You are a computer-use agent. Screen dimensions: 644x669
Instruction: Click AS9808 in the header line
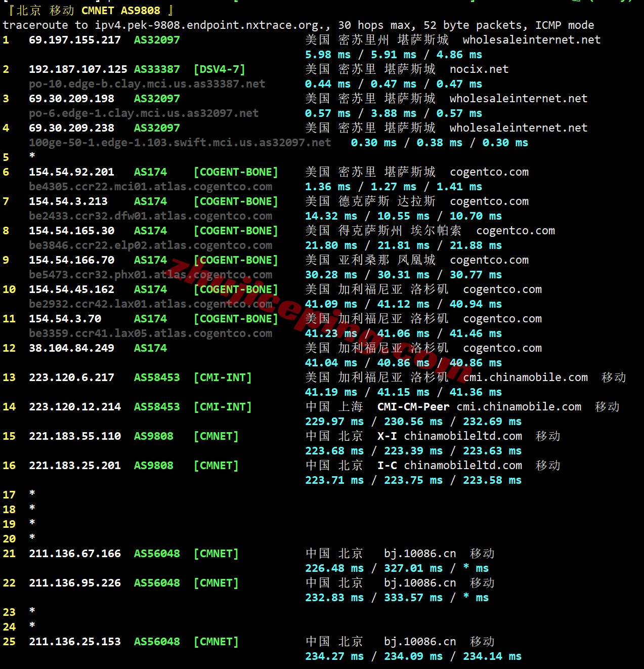tap(141, 11)
